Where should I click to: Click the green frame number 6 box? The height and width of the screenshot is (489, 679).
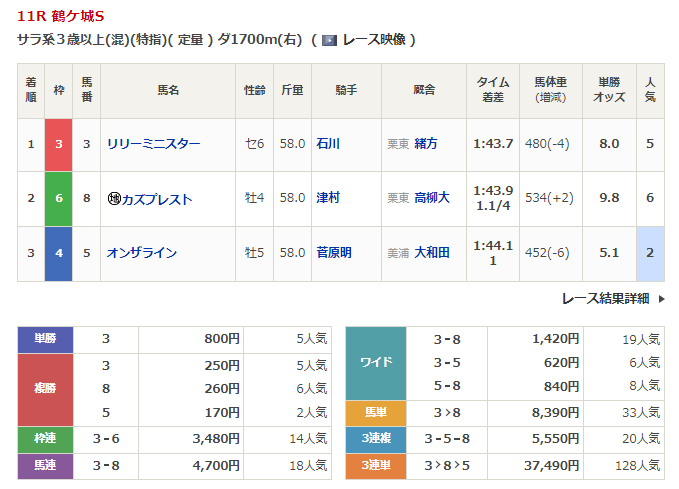pyautogui.click(x=59, y=198)
